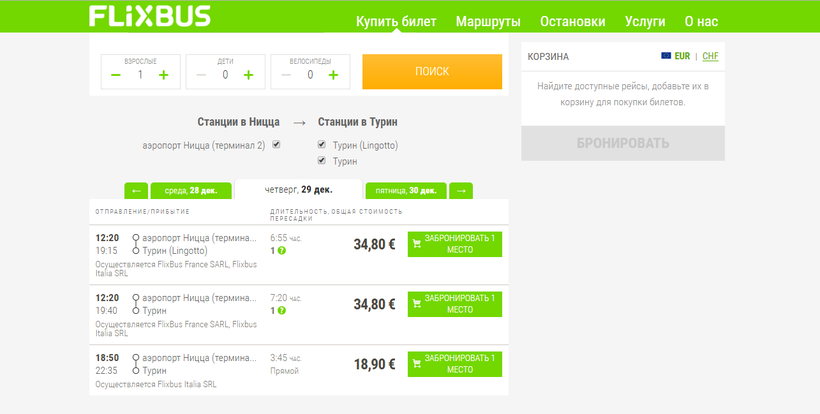The height and width of the screenshot is (414, 820).
Task: Click the КОРЗИНА cart heading
Action: (x=548, y=56)
